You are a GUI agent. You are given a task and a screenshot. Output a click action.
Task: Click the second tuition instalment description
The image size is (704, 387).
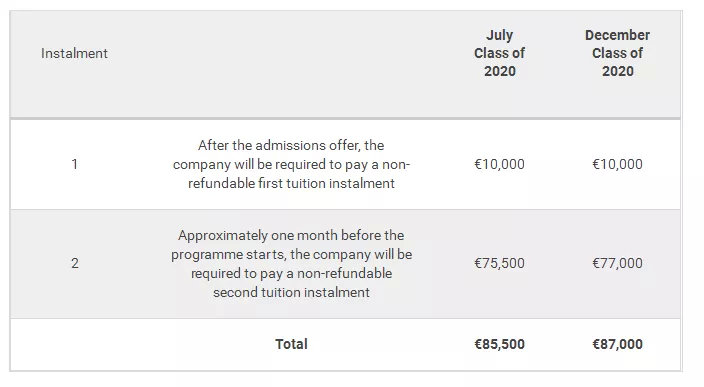(x=291, y=264)
